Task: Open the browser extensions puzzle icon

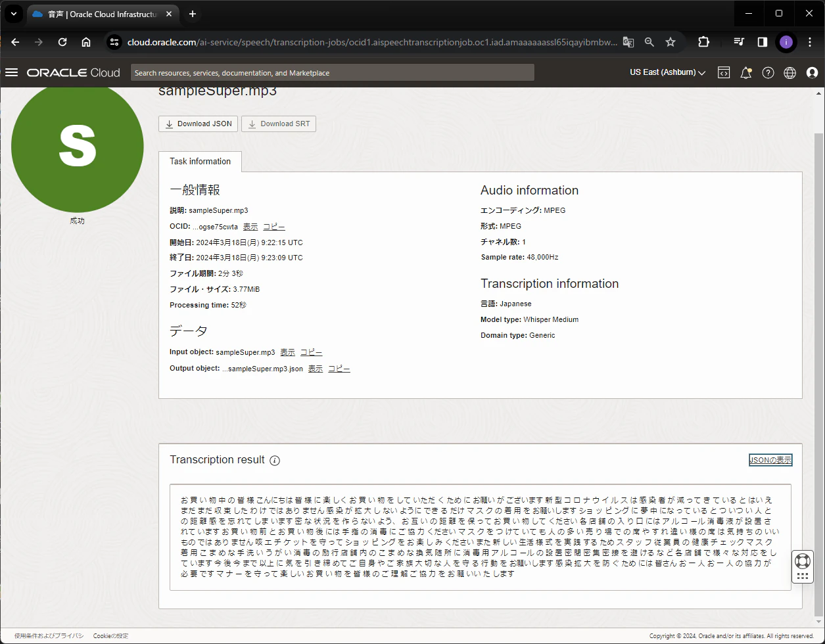Action: pos(703,42)
